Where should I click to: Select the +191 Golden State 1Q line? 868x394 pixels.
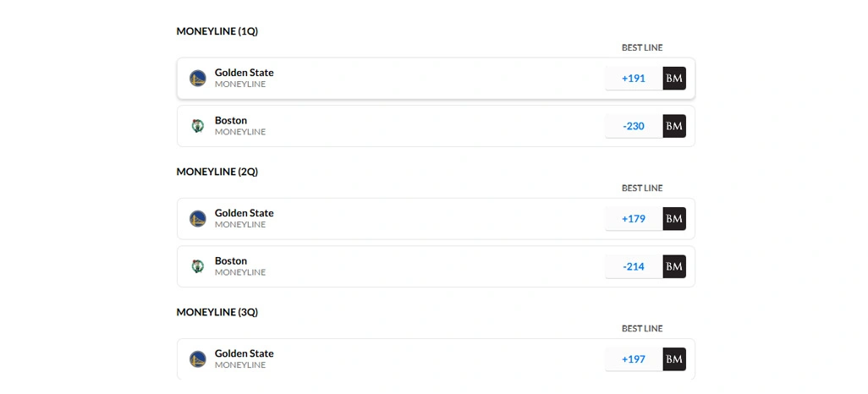pyautogui.click(x=634, y=79)
